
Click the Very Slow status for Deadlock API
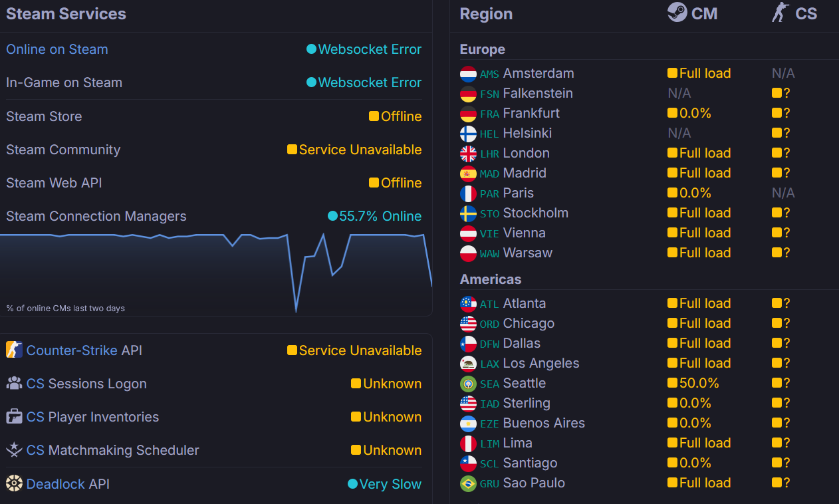[x=390, y=484]
